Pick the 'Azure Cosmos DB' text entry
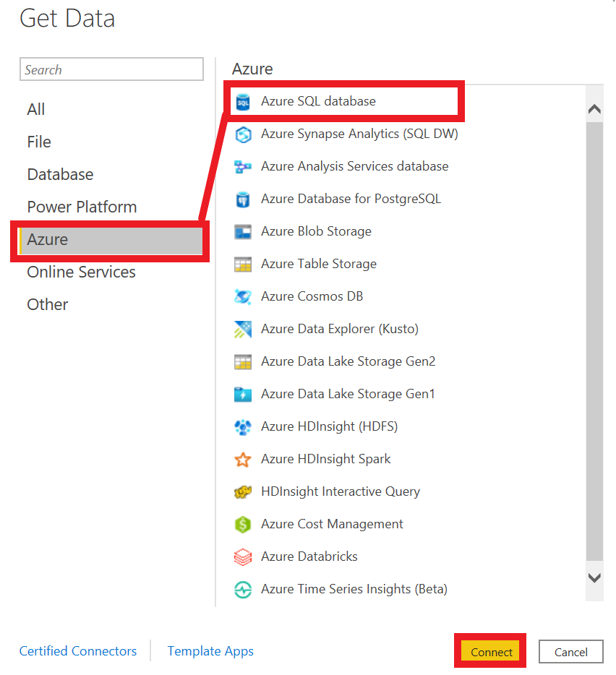The height and width of the screenshot is (675, 616). [312, 296]
